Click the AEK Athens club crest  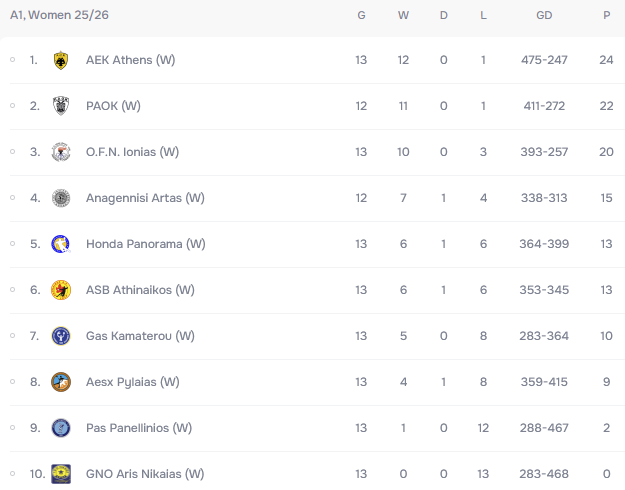coord(61,60)
